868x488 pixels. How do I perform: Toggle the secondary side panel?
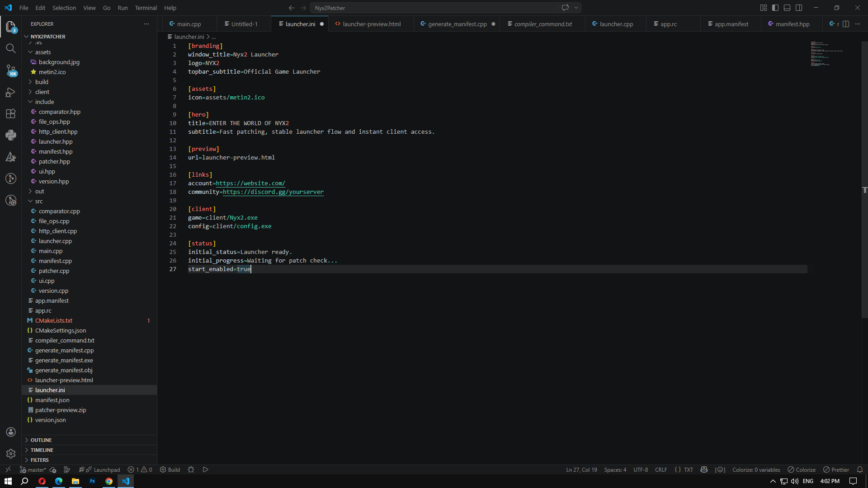point(799,8)
